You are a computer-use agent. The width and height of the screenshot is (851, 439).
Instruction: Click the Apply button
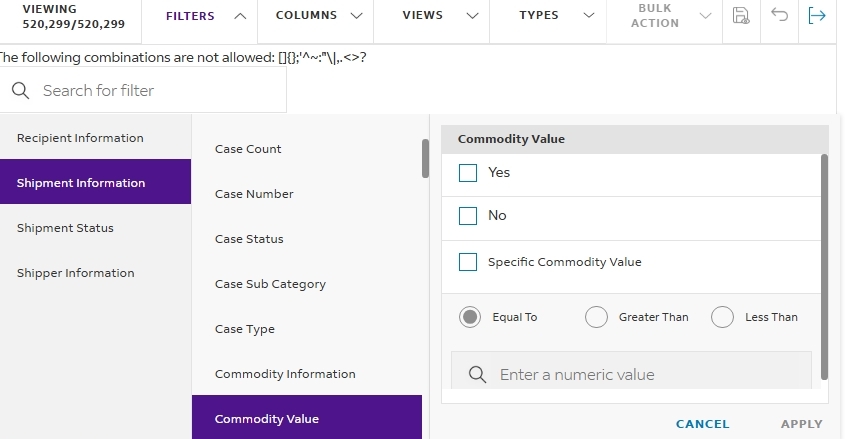[802, 424]
